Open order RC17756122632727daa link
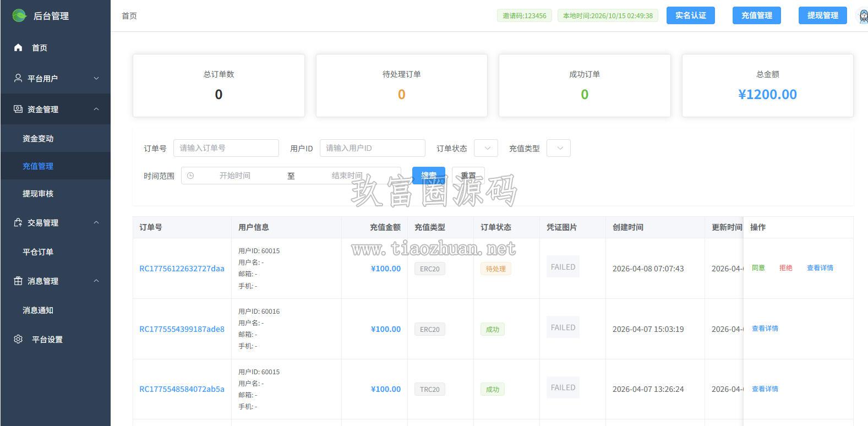 182,269
